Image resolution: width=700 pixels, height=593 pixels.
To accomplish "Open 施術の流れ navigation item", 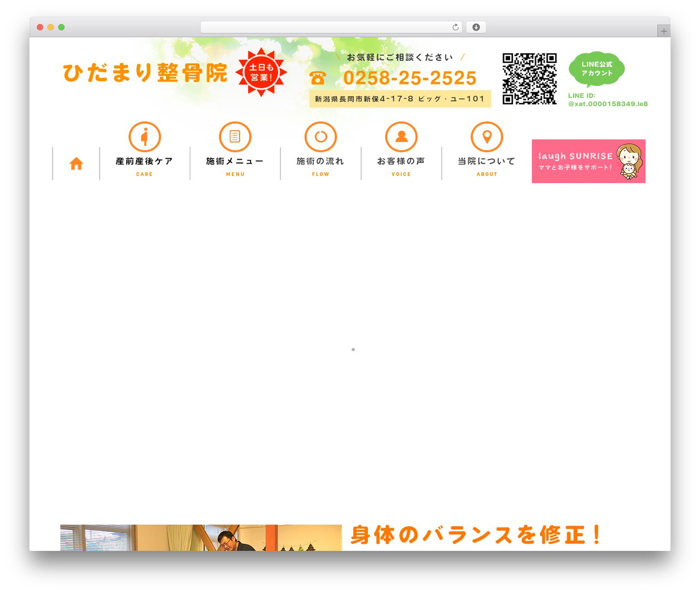I will 320,161.
